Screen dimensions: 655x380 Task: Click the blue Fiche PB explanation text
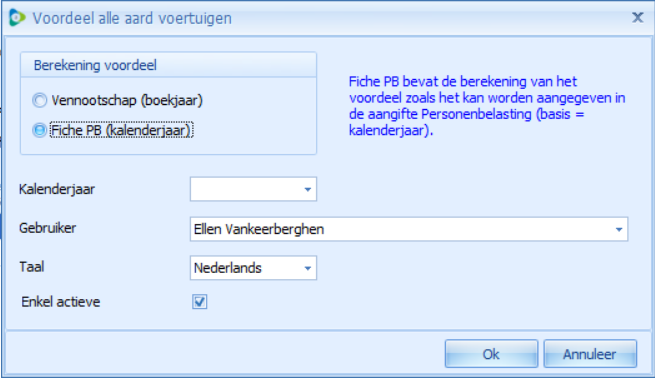click(x=487, y=106)
